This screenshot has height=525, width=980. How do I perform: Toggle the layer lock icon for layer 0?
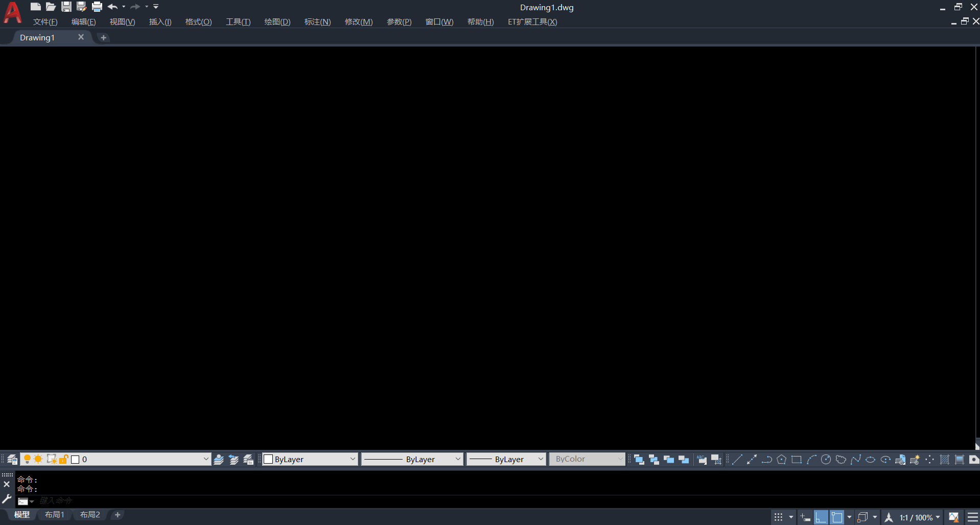tap(63, 459)
